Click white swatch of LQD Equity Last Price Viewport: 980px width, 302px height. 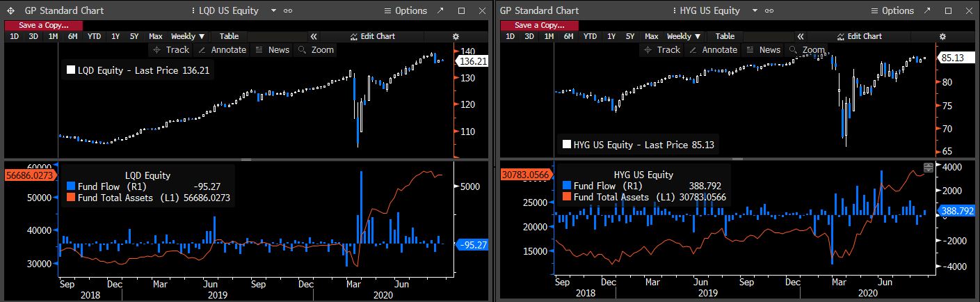(x=70, y=70)
